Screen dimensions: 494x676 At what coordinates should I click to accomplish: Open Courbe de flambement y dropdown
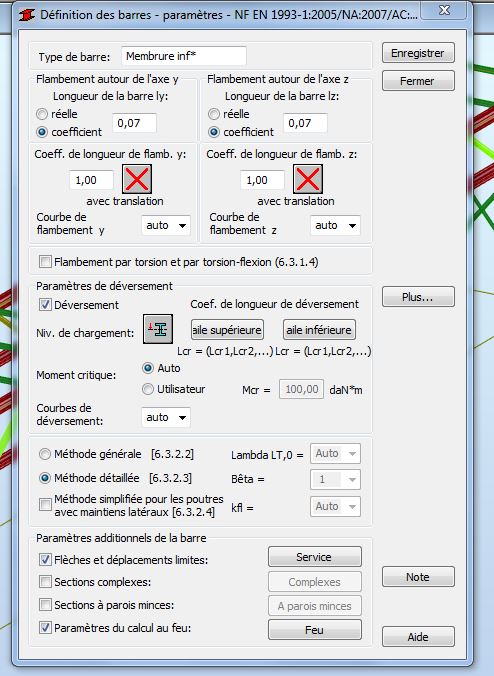[166, 225]
